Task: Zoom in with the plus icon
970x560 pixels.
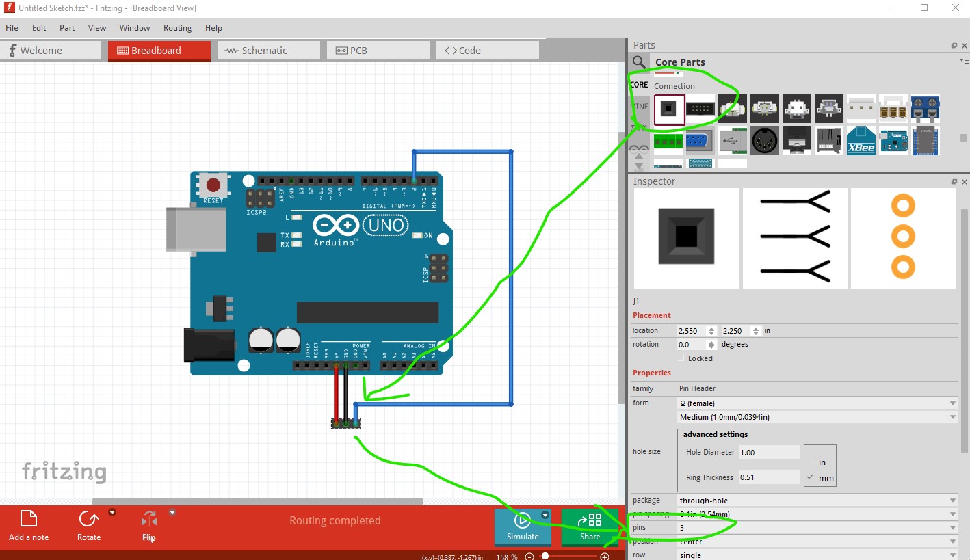Action: click(x=605, y=557)
